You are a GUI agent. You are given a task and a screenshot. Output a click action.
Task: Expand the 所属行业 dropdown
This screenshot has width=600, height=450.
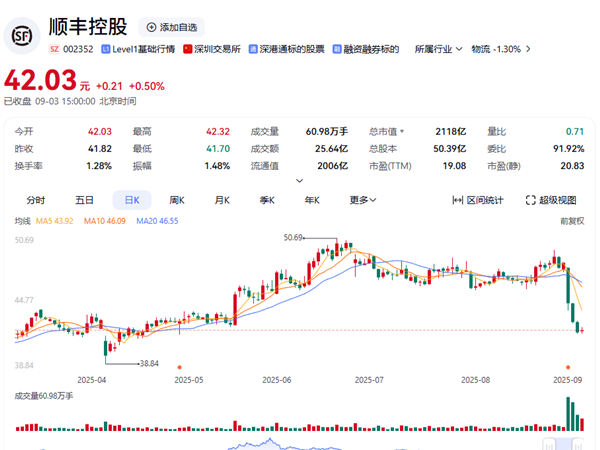[x=439, y=49]
